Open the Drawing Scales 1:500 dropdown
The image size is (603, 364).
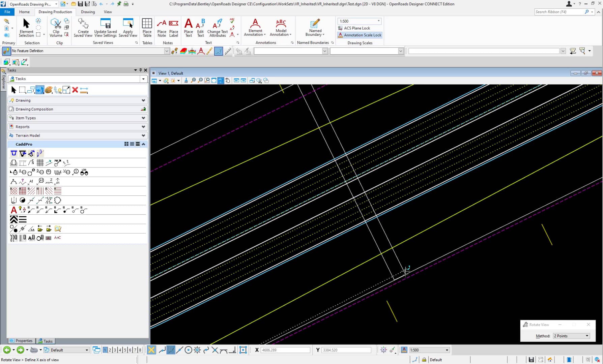[x=378, y=21]
